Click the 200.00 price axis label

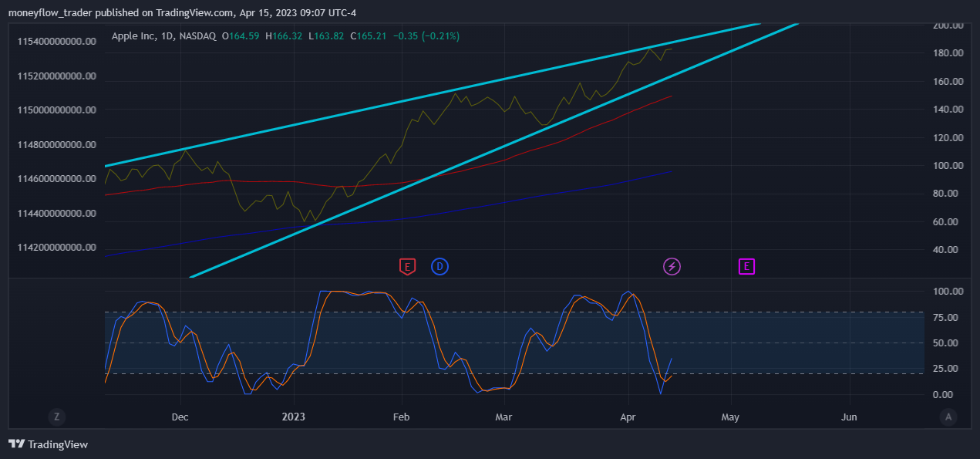click(x=949, y=25)
